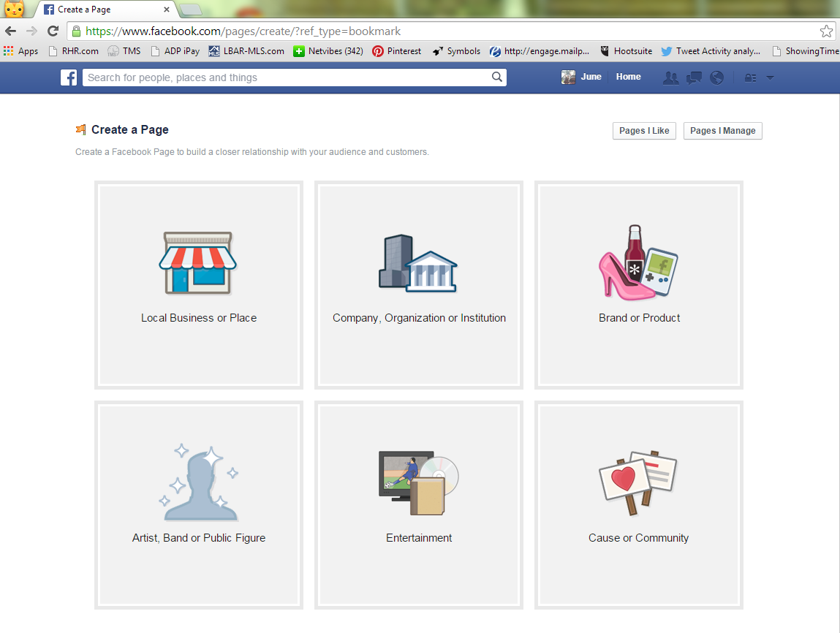Click the Pages I Manage button

point(723,131)
